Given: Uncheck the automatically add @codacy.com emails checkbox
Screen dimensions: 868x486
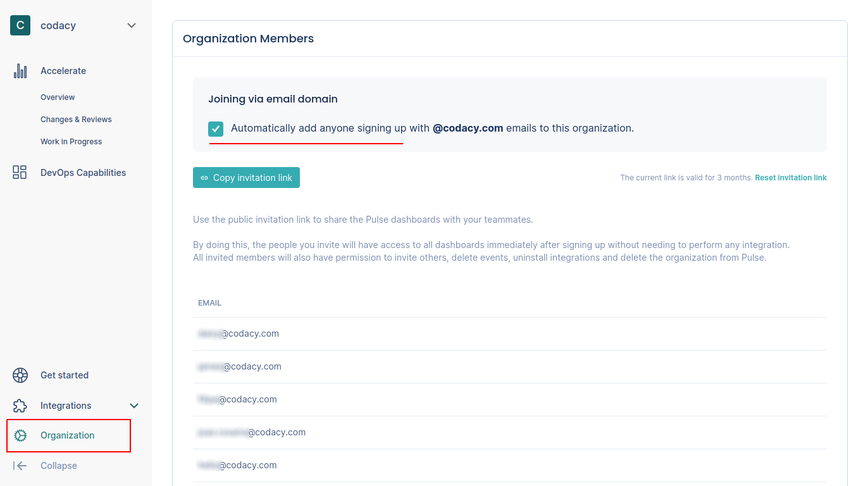Looking at the screenshot, I should coord(216,129).
